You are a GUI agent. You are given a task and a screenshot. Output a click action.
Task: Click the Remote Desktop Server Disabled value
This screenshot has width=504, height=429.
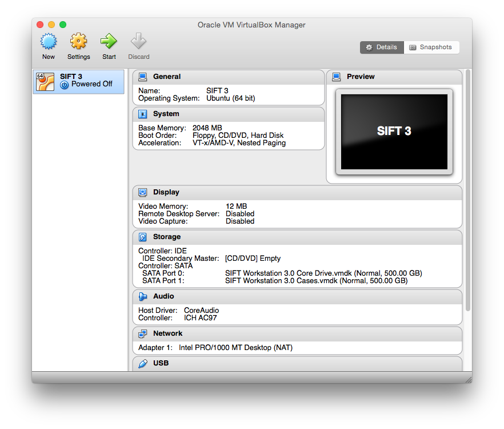click(x=240, y=214)
